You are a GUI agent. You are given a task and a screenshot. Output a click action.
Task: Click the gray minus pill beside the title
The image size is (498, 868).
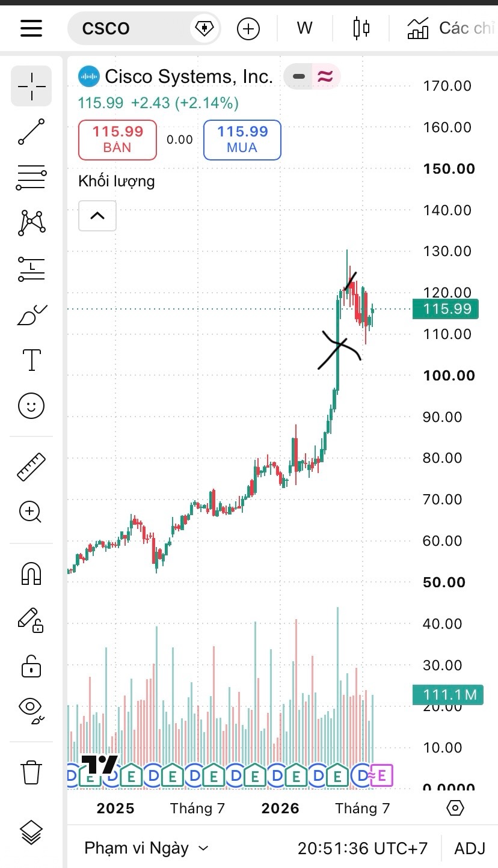point(299,76)
